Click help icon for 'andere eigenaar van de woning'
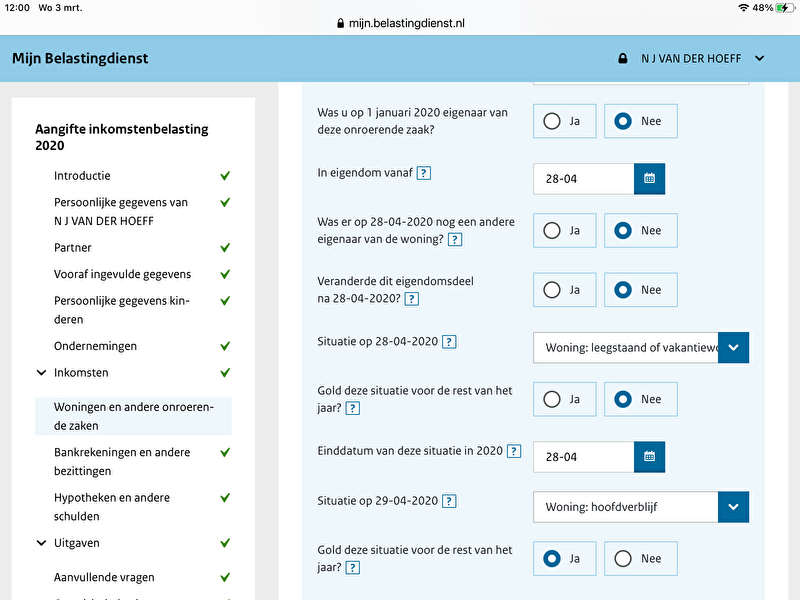800x600 pixels. 455,240
